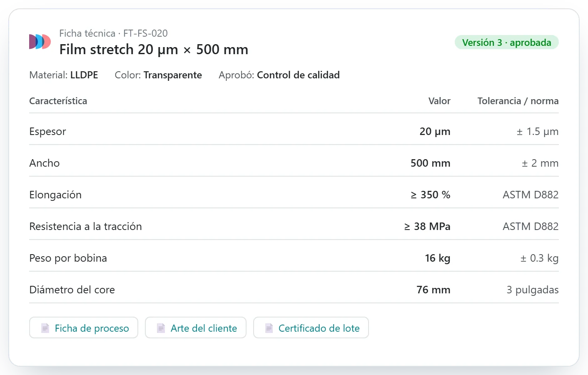
Task: Select the Elongación row label
Action: pos(55,195)
